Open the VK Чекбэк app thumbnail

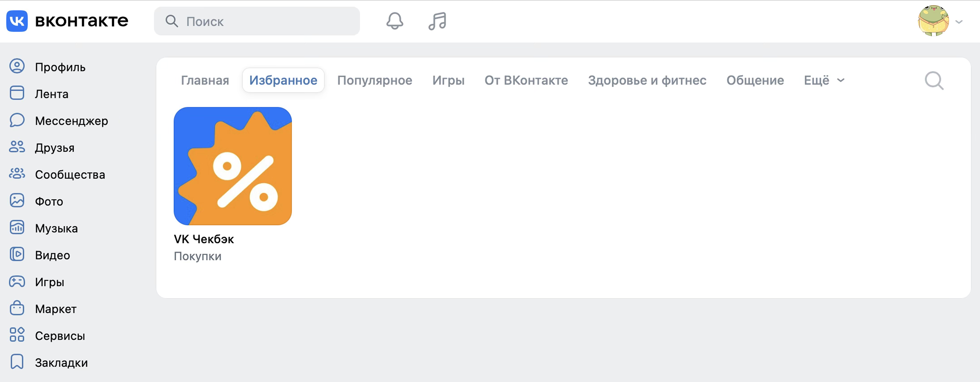pyautogui.click(x=233, y=166)
